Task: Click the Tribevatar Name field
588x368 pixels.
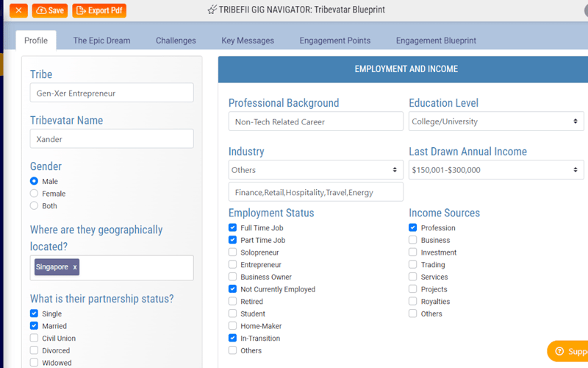Action: [x=112, y=138]
